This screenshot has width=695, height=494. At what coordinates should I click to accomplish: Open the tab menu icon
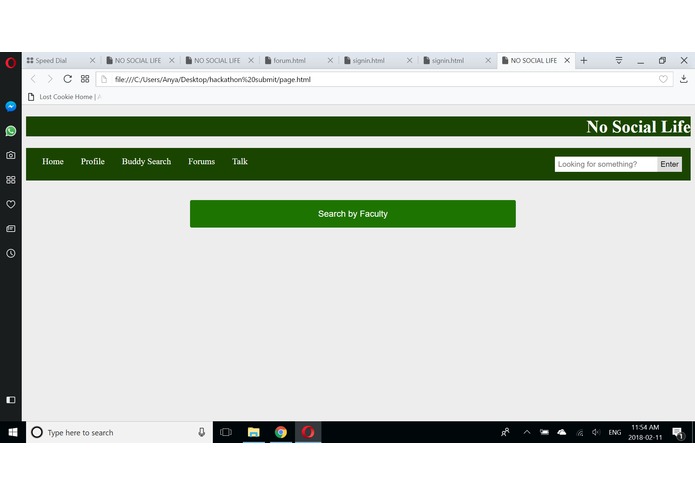pos(619,60)
